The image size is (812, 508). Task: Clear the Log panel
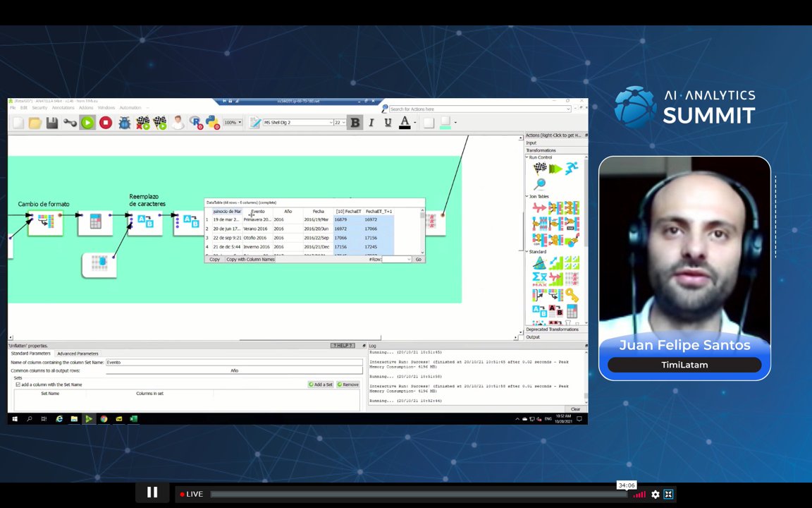[575, 409]
